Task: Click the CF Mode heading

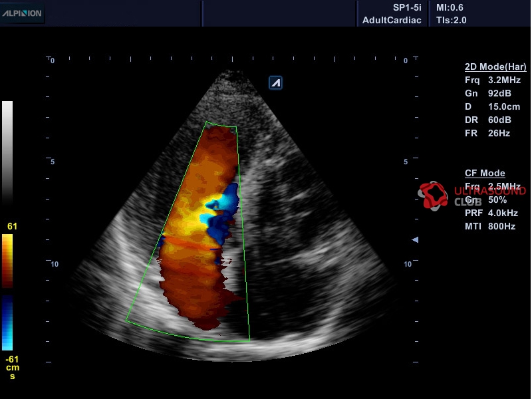Action: 485,173
